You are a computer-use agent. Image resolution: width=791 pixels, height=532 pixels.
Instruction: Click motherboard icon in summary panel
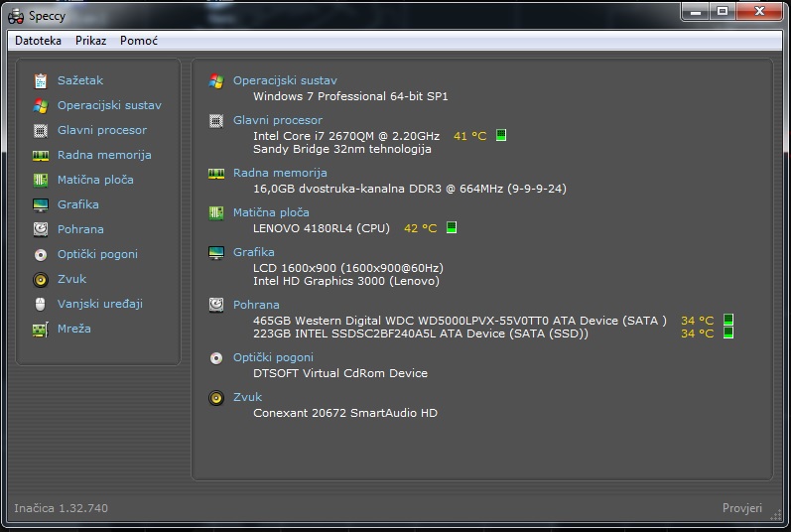click(x=216, y=212)
